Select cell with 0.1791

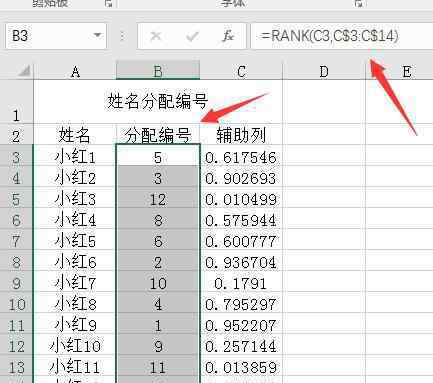[241, 281]
